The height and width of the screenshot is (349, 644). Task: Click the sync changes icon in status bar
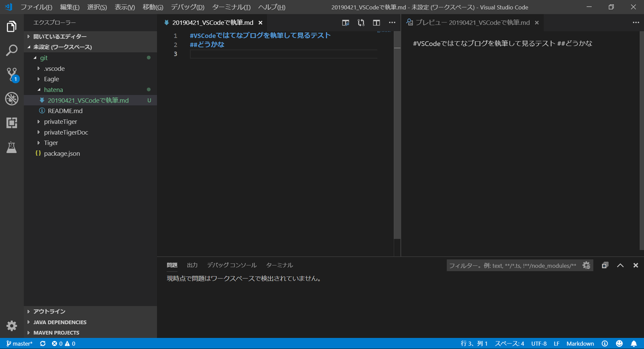click(x=42, y=344)
